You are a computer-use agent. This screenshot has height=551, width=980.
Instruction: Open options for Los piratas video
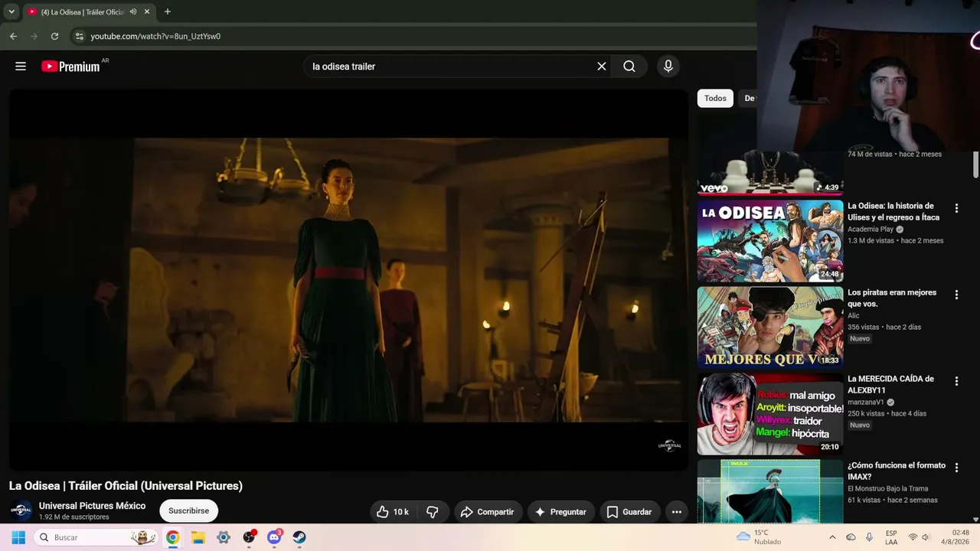click(956, 295)
